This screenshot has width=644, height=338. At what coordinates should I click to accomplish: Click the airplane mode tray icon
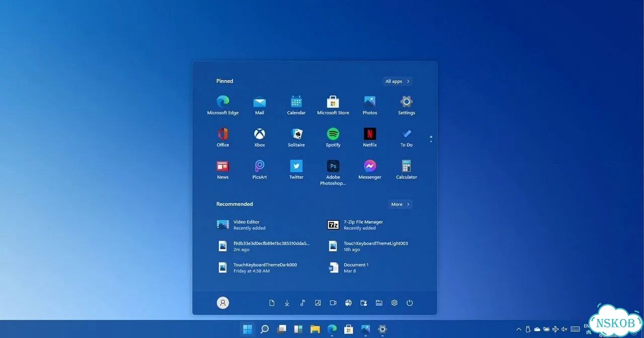click(x=555, y=329)
